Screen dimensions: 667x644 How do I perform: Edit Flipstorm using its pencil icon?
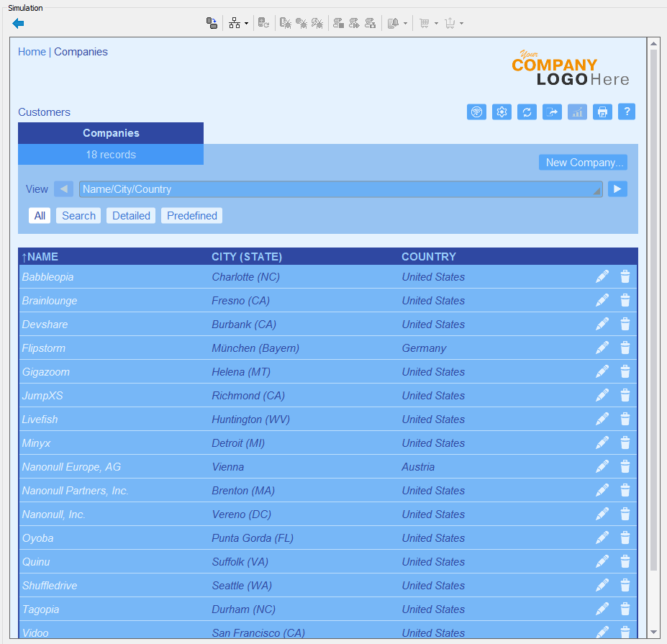pos(602,348)
